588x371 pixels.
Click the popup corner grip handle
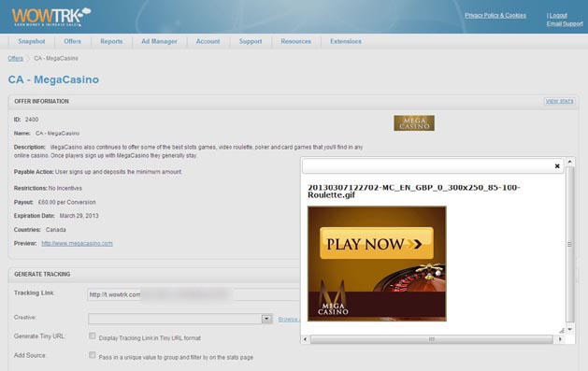pos(562,330)
